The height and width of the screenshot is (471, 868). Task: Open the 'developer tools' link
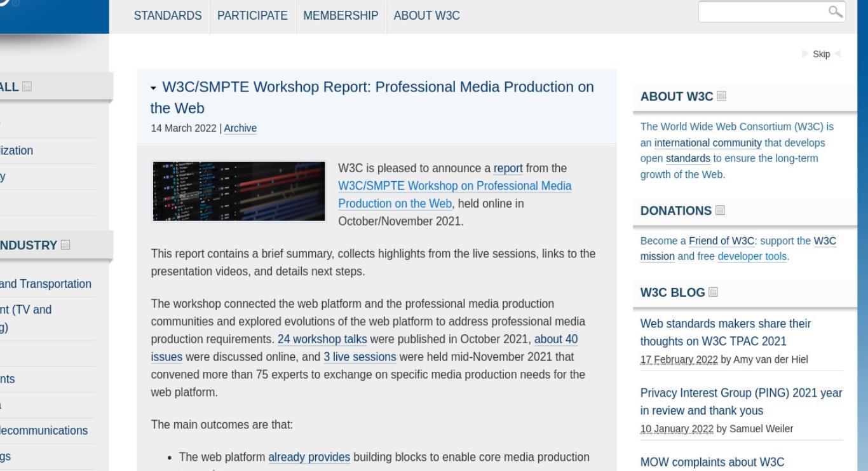pyautogui.click(x=752, y=257)
